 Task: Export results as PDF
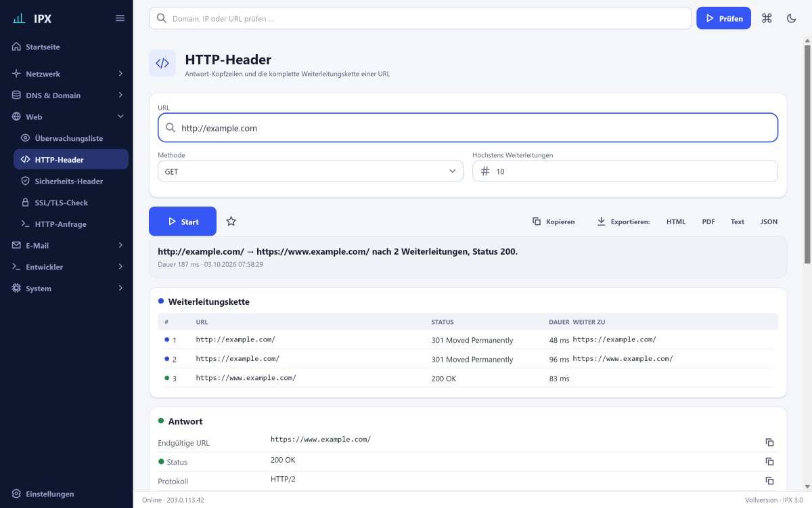point(708,221)
